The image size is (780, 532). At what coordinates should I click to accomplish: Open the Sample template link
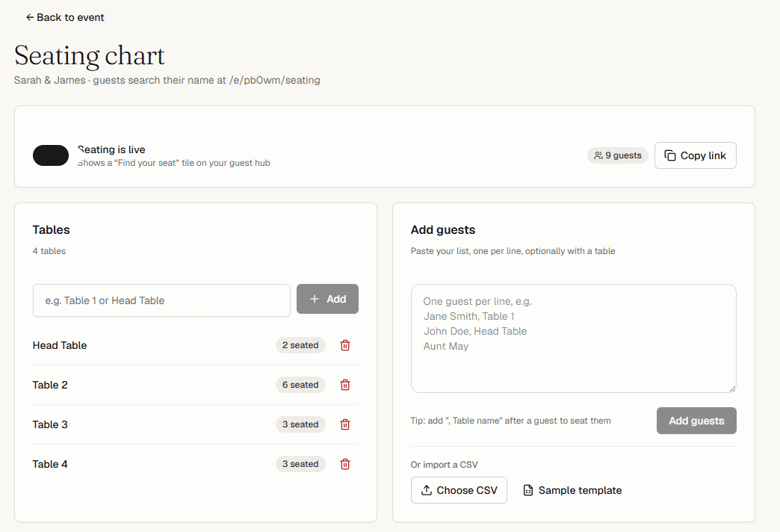point(572,490)
